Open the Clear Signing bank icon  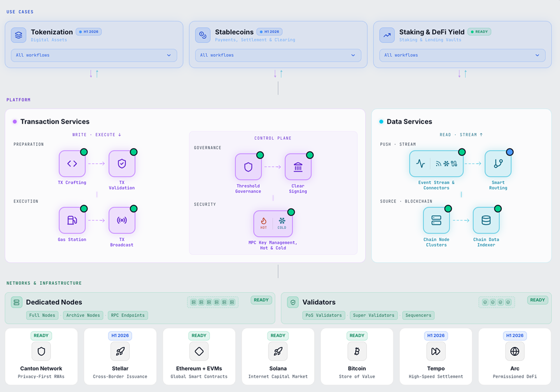298,167
